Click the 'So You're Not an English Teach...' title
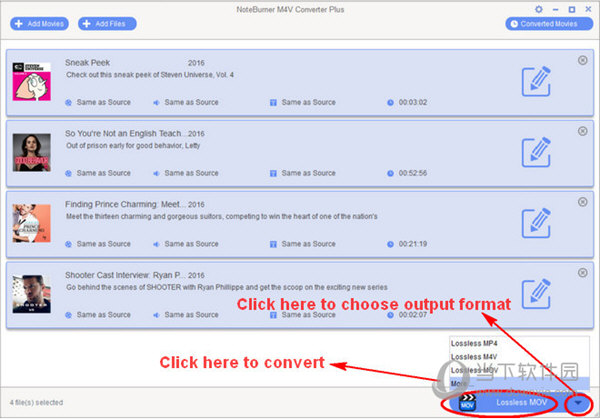Viewport: 600px width, 419px height. [x=126, y=133]
